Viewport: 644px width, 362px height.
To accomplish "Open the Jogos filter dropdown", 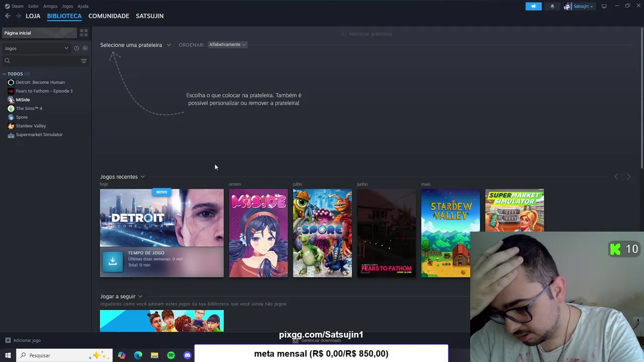I will pyautogui.click(x=36, y=48).
